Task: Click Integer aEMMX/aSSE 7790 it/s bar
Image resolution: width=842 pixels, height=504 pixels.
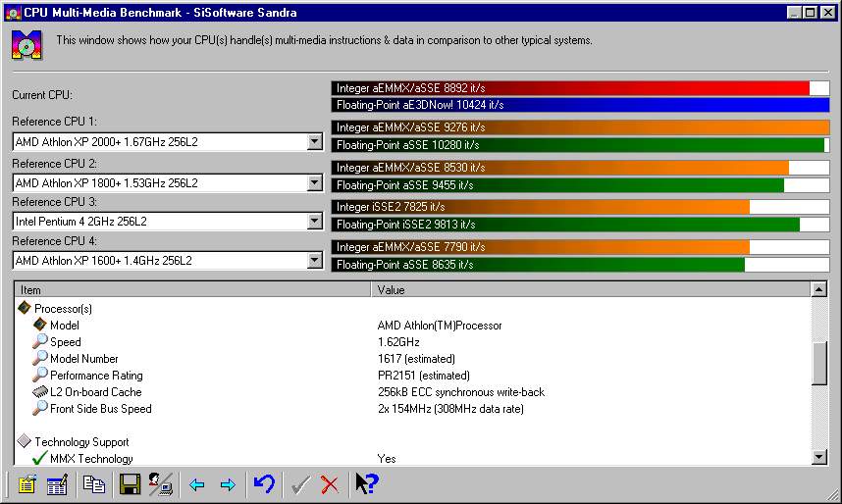Action: point(581,247)
